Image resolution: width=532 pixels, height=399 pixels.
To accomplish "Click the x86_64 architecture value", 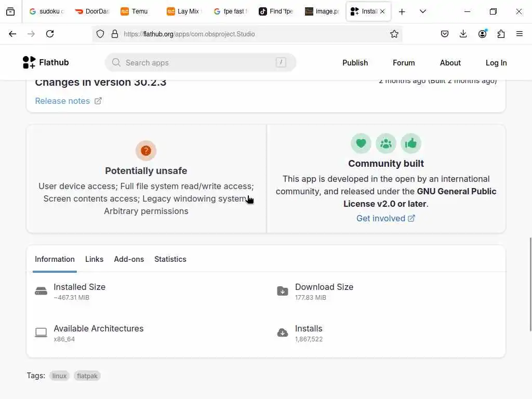I will click(x=64, y=339).
